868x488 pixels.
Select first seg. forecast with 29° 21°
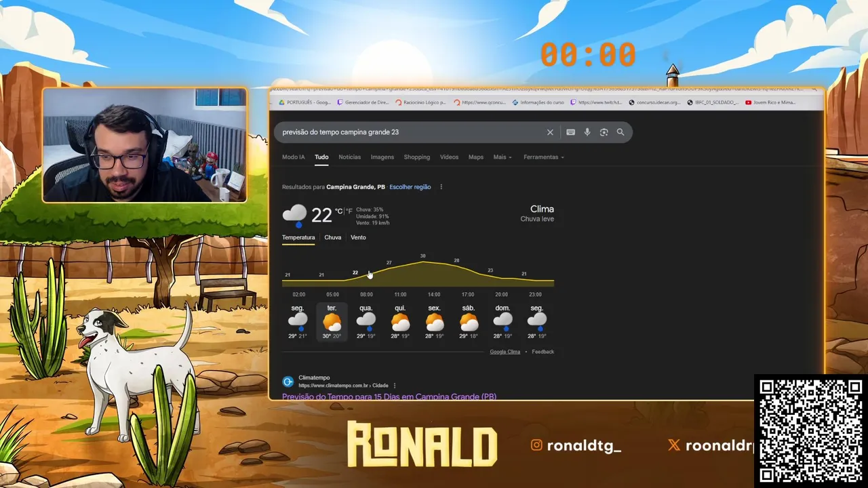[x=298, y=322]
